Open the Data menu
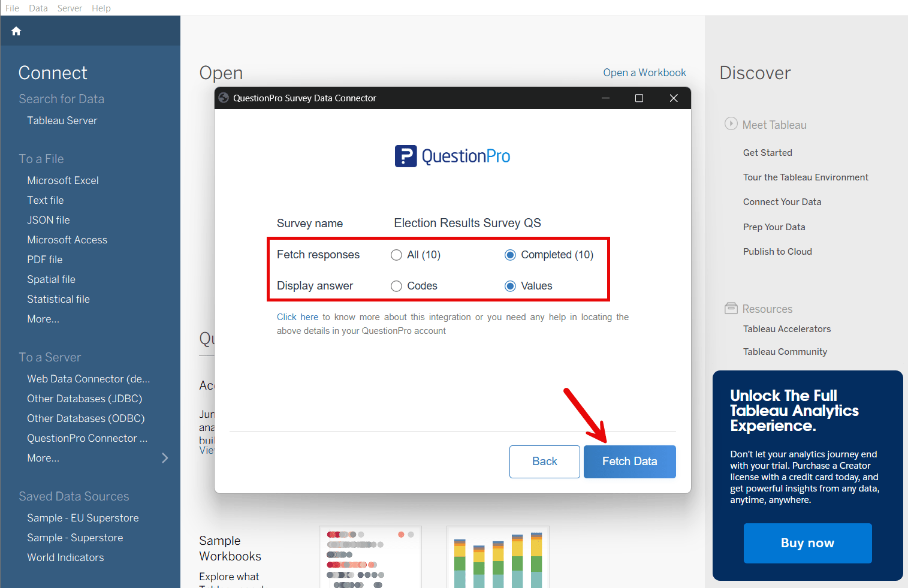 coord(38,8)
